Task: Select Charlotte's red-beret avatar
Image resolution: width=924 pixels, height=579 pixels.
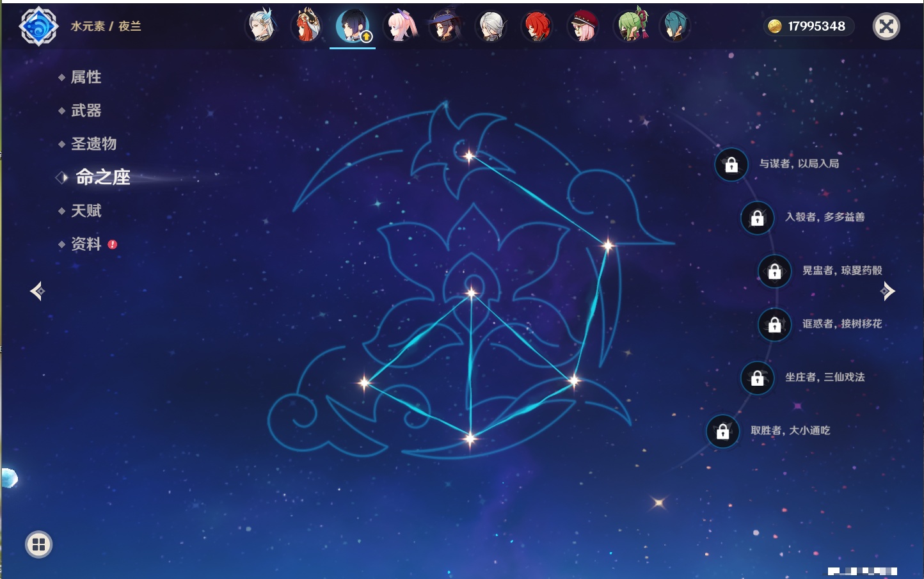Action: click(x=583, y=26)
